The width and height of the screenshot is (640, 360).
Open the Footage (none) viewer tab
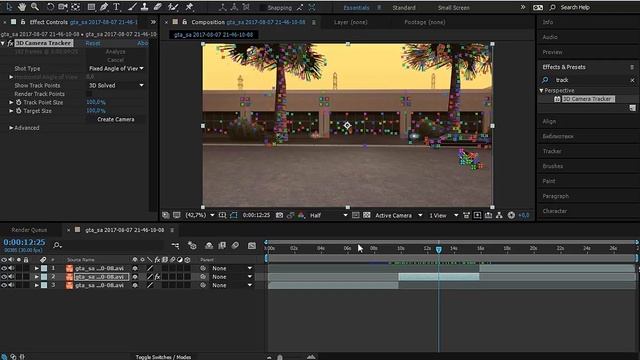(x=424, y=22)
